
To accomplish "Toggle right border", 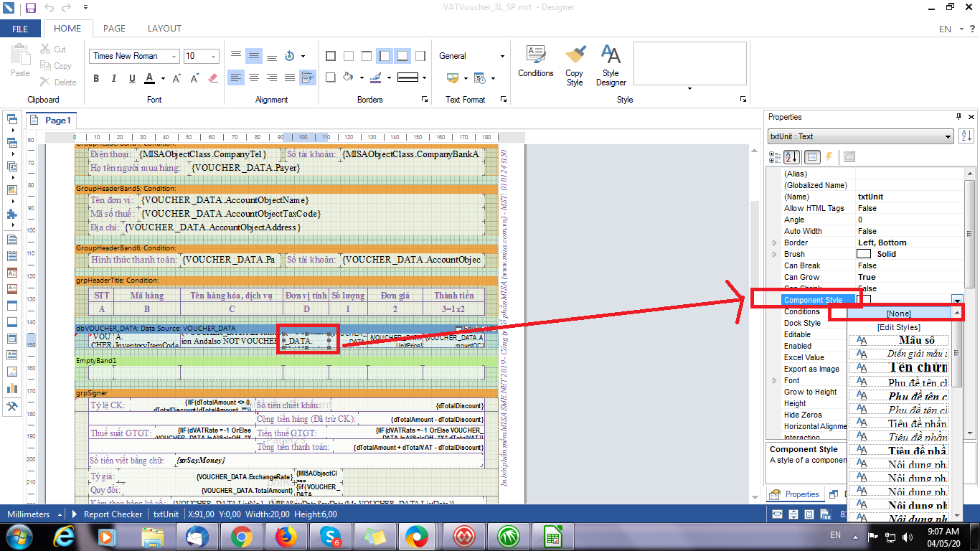I will tap(420, 56).
